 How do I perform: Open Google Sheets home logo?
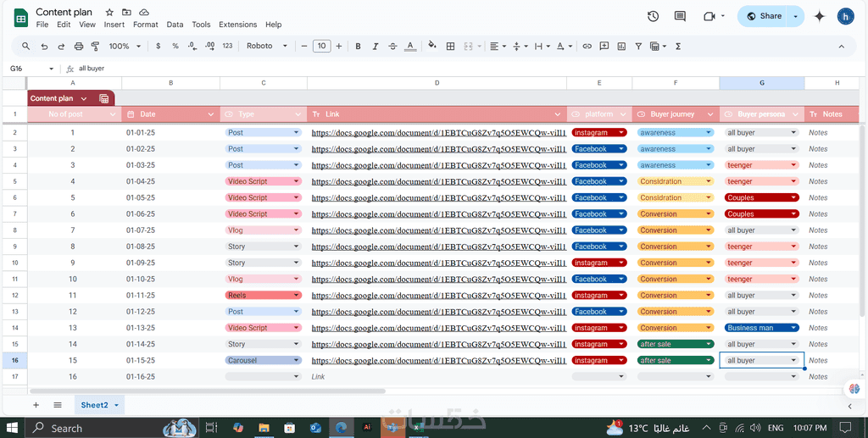20,18
